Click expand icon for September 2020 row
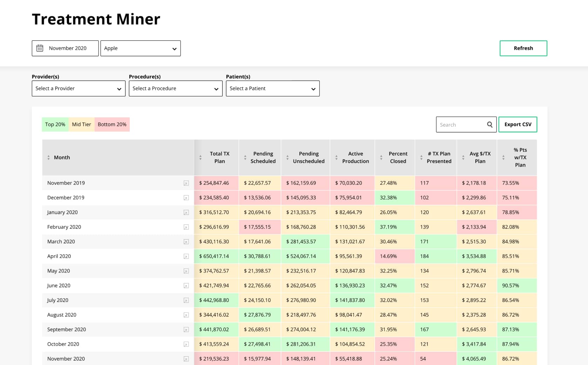 point(186,330)
